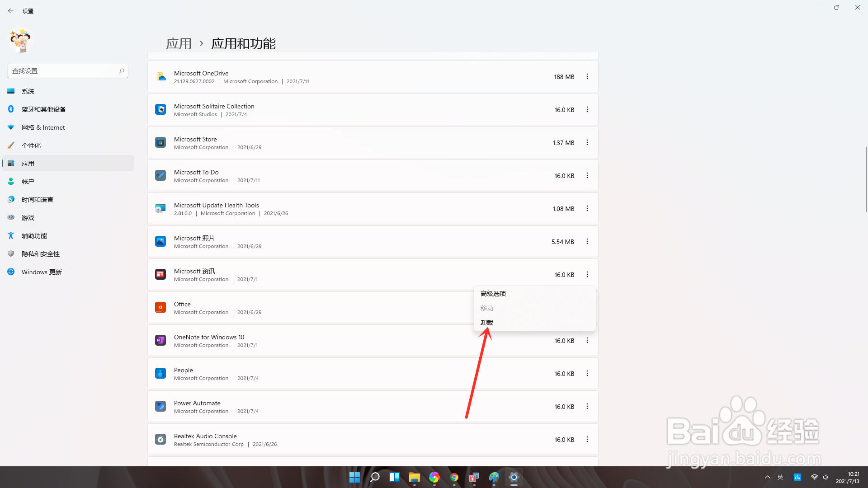Click the Update Health Tools app icon
868x488 pixels.
coord(160,208)
